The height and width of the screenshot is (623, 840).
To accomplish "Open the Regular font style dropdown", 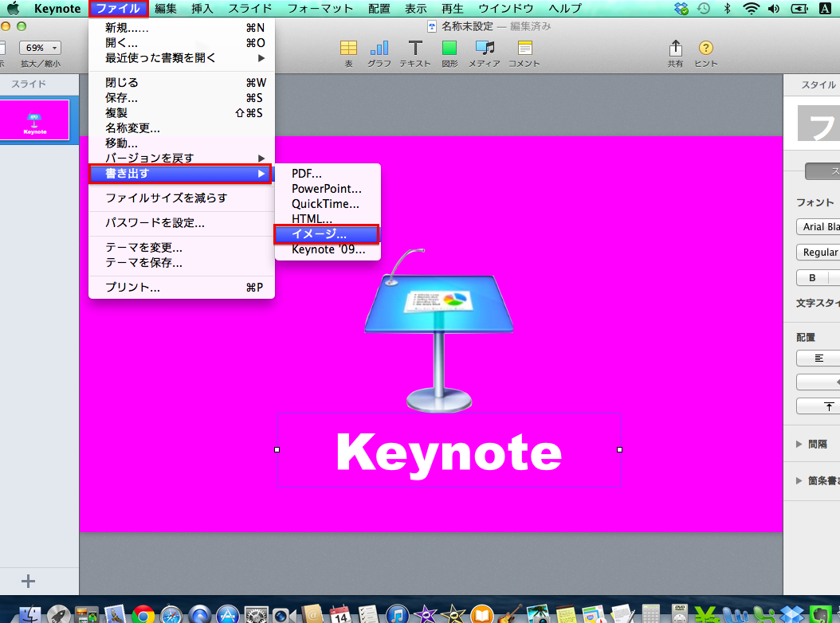I will [818, 252].
